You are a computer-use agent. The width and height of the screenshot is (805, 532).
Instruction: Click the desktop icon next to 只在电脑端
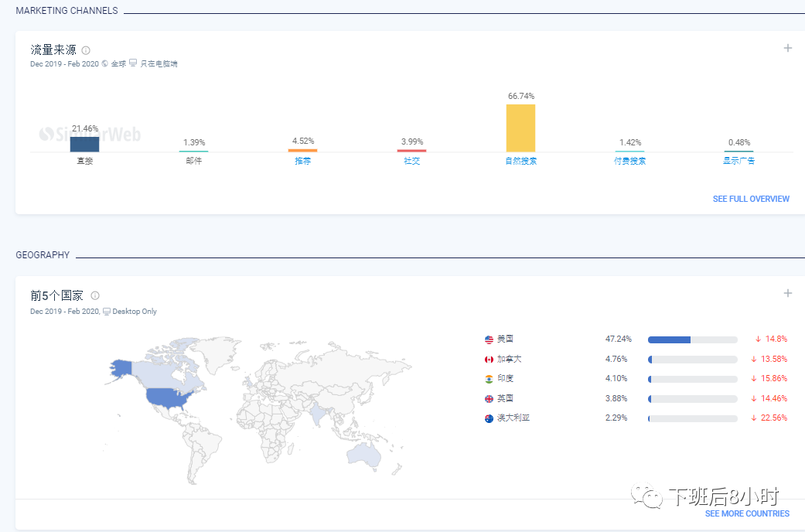pyautogui.click(x=133, y=63)
